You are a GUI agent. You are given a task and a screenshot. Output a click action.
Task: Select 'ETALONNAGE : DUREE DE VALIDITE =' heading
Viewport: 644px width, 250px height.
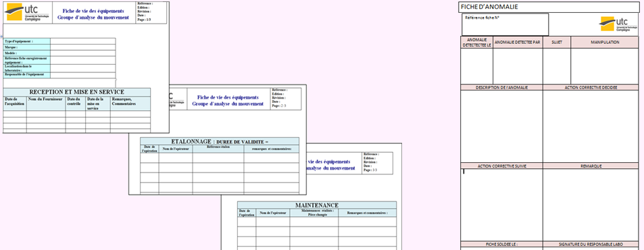(x=220, y=142)
